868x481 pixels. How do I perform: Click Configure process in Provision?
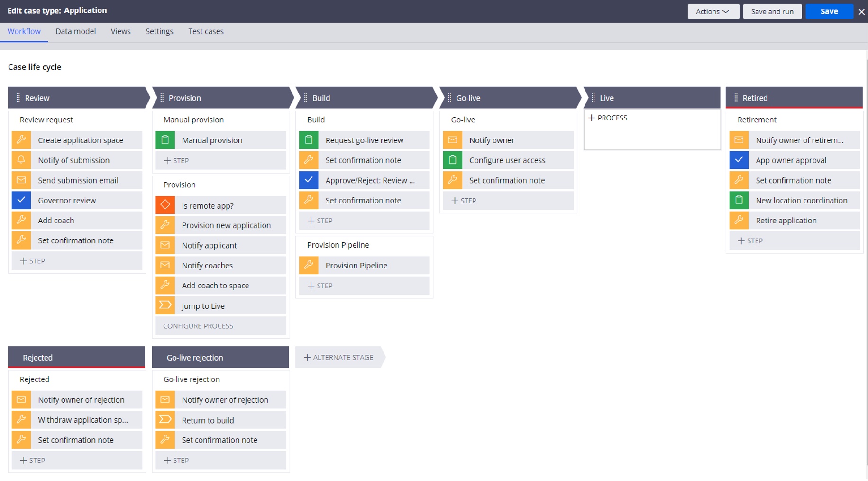click(x=221, y=326)
